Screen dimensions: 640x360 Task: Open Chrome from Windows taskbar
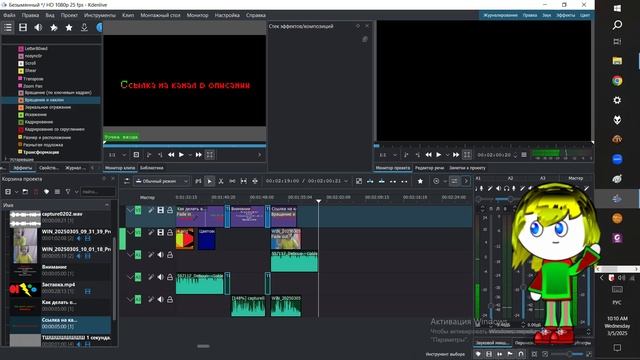(617, 81)
